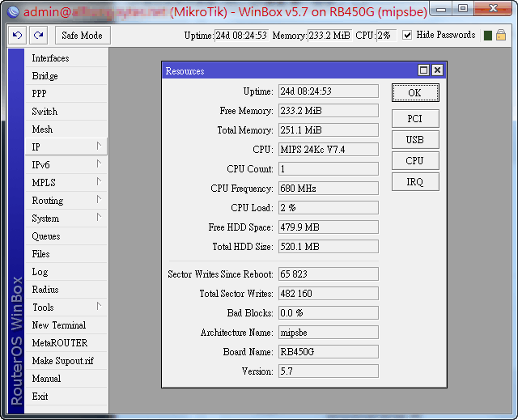Close the Resources dialog
The image size is (518, 420).
[x=437, y=70]
